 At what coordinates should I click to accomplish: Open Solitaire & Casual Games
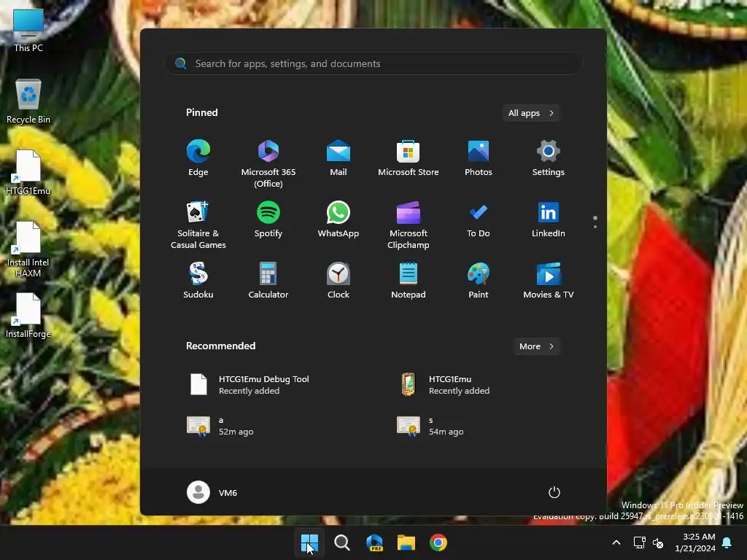(198, 225)
